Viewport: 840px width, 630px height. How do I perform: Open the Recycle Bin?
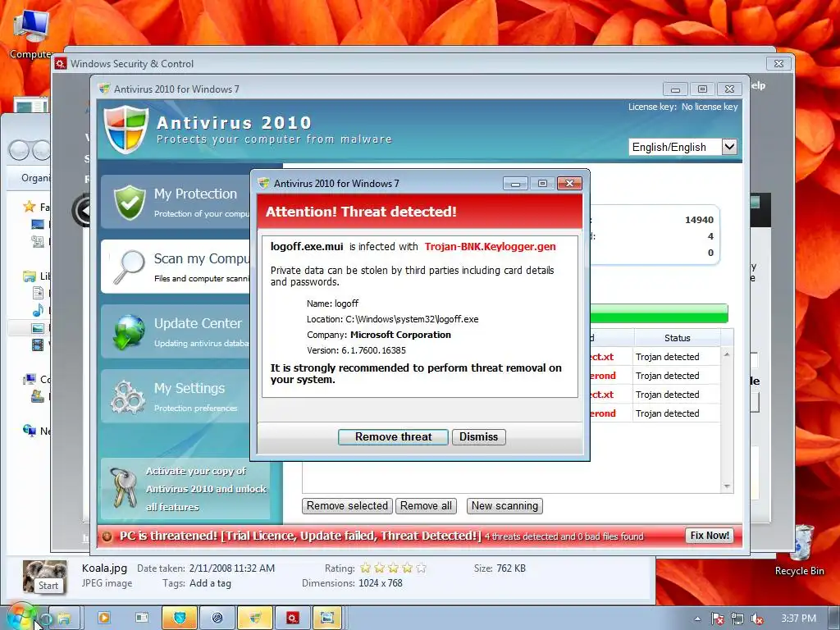pyautogui.click(x=800, y=550)
